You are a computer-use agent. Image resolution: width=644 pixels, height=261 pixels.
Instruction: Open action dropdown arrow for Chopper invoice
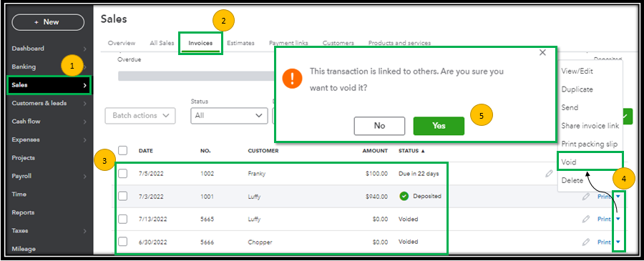pos(618,242)
